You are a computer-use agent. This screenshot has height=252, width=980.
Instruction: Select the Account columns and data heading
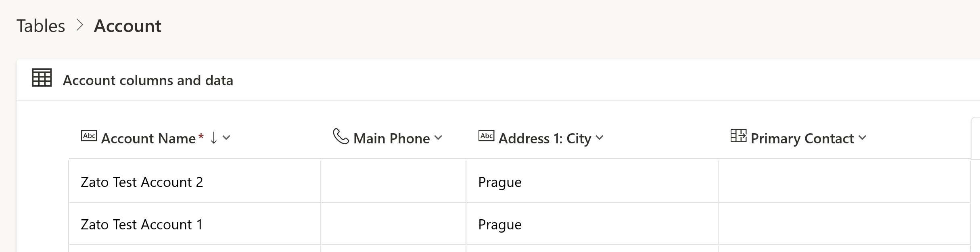tap(148, 80)
